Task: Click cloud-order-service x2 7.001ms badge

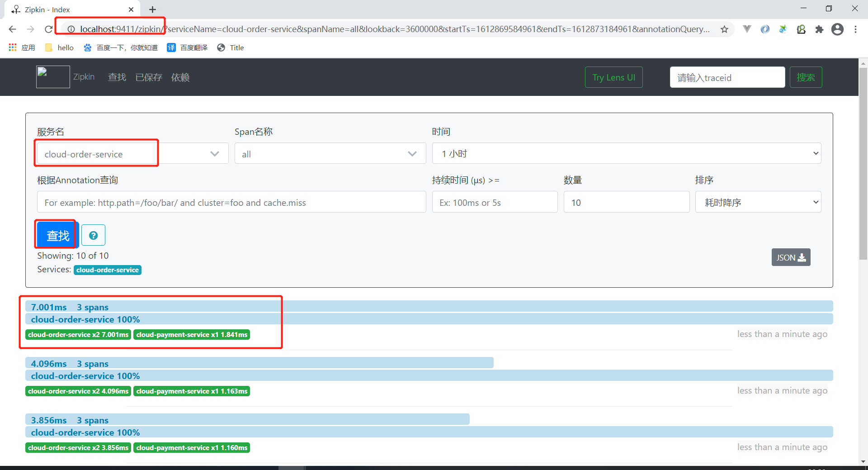Action: click(78, 335)
